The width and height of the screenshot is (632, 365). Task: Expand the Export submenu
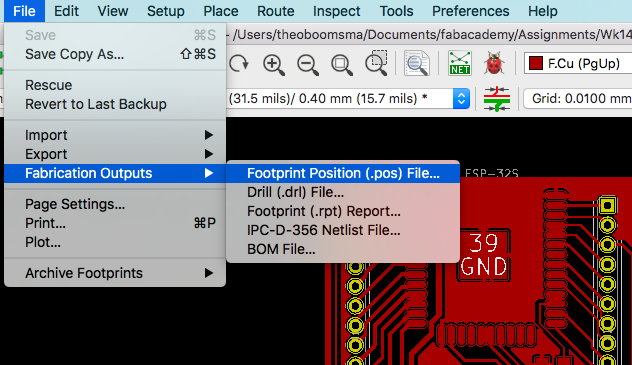pyautogui.click(x=115, y=154)
